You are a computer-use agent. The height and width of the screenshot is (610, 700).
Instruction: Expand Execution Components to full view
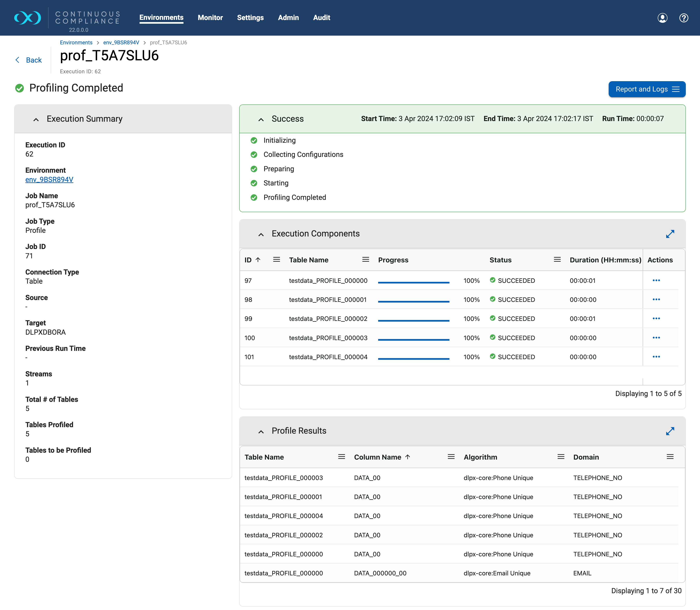[670, 234]
